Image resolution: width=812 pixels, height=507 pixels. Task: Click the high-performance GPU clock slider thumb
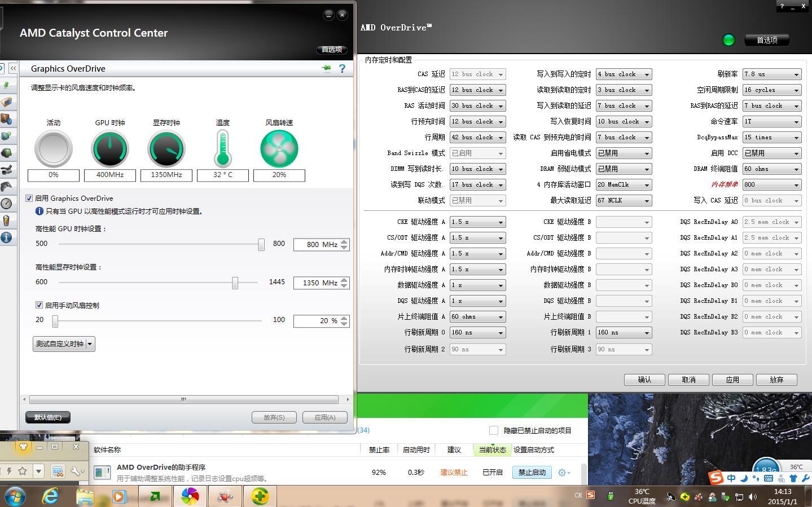pos(261,244)
